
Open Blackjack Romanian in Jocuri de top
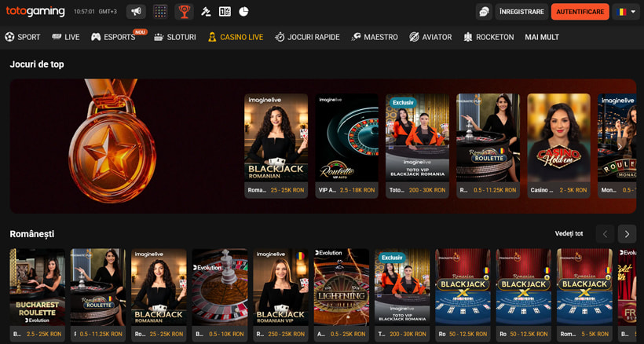pos(276,146)
